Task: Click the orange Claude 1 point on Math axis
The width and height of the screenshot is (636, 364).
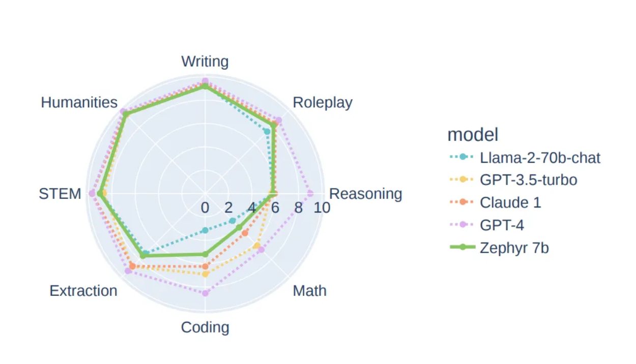Action: pos(245,233)
